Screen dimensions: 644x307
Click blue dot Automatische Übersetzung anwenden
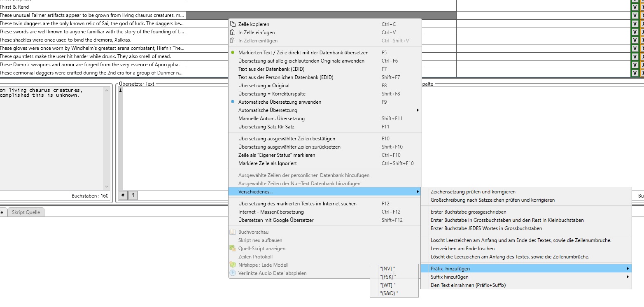(x=233, y=102)
